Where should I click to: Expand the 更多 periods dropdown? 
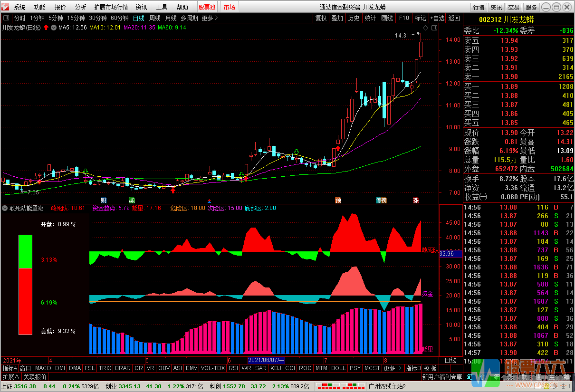pos(210,19)
